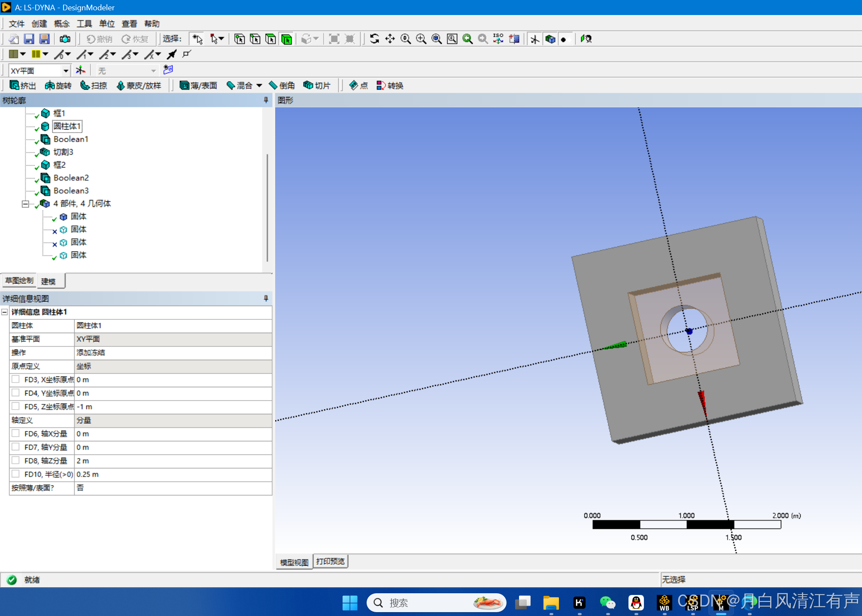The height and width of the screenshot is (616, 862).
Task: Select Boolean2 in the tree outline
Action: pos(71,178)
